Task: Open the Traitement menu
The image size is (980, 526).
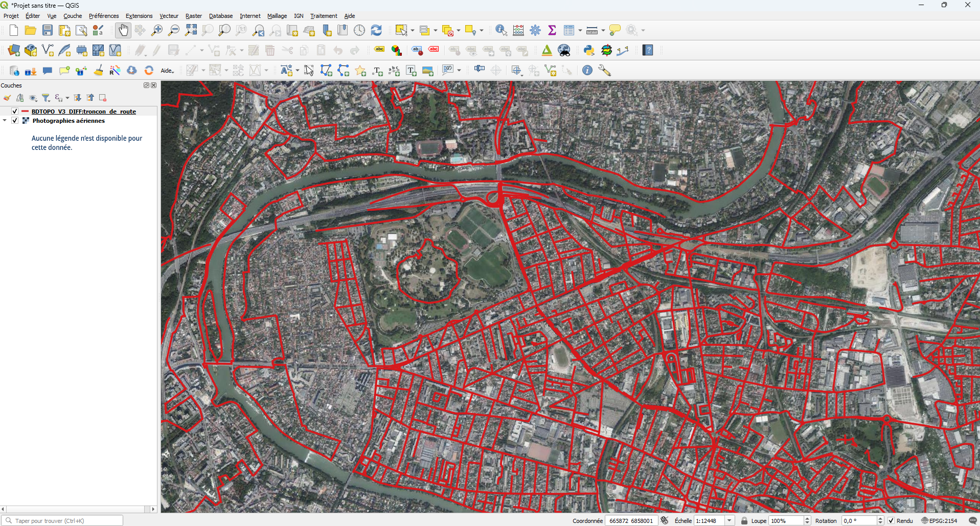Action: click(324, 16)
